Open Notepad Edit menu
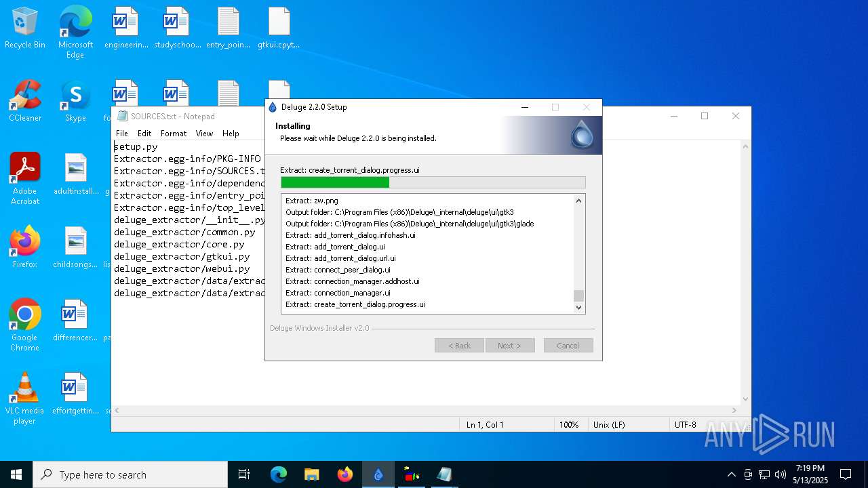Viewport: 868px width, 488px height. click(144, 134)
